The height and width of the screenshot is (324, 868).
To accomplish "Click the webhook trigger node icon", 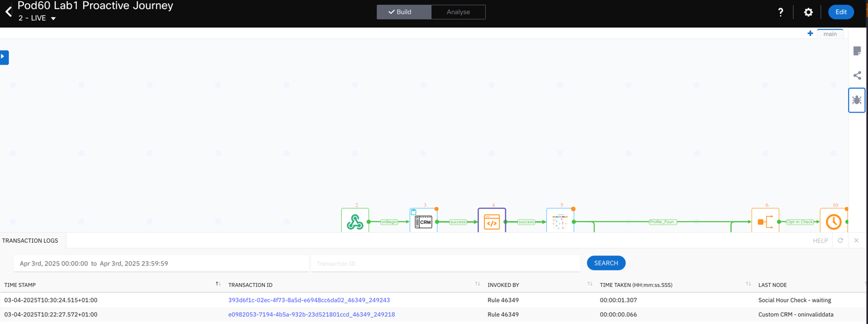I will [x=355, y=221].
